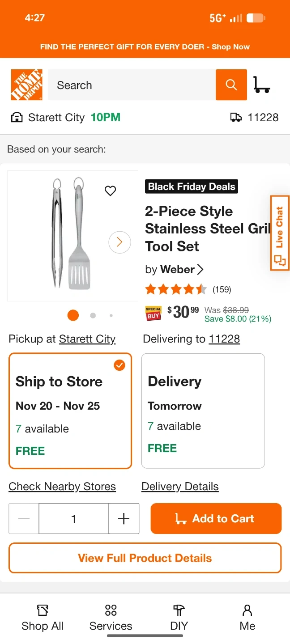Increase quantity with the plus button
290x644 pixels.
[x=124, y=518]
